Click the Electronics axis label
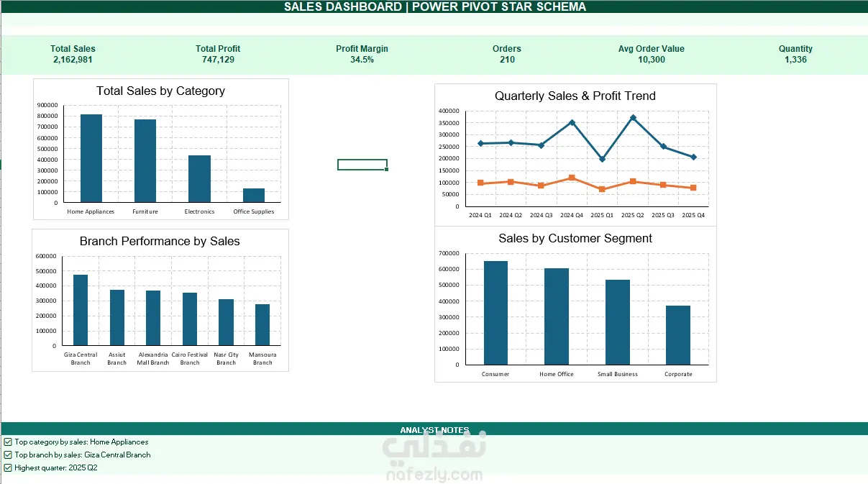868x484 pixels. tap(199, 212)
